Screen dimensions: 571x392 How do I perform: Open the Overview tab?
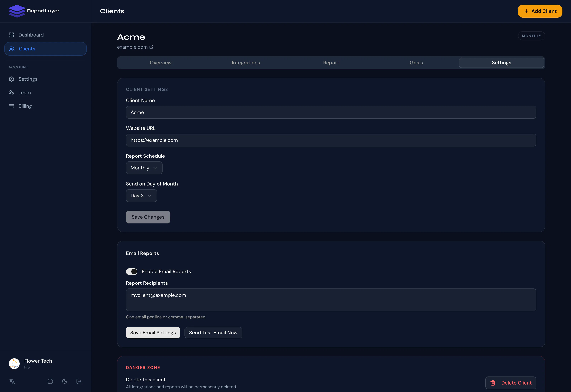(x=161, y=63)
